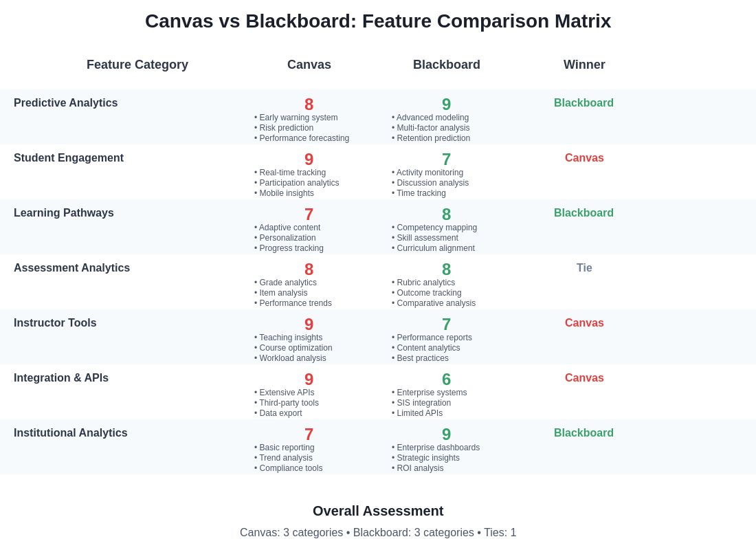Click the Tie result for Assessment Analytics
The width and height of the screenshot is (756, 550).
pyautogui.click(x=584, y=268)
